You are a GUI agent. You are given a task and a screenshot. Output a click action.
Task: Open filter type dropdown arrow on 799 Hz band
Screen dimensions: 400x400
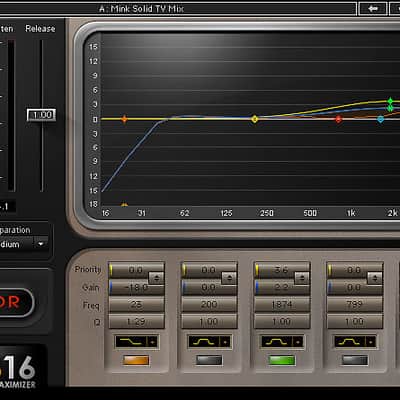click(370, 342)
